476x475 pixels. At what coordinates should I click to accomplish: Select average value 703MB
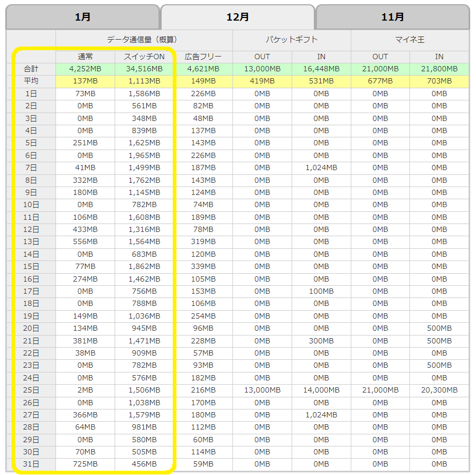pos(439,81)
